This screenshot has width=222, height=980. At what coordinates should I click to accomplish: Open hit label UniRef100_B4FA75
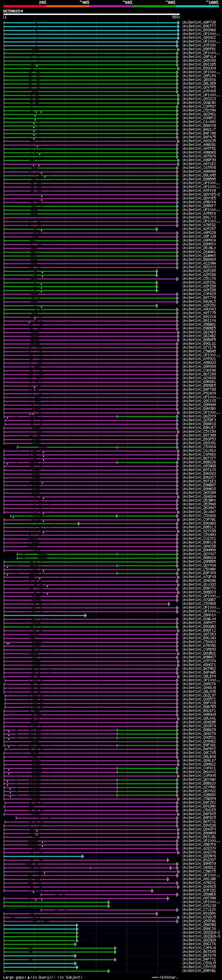[x=199, y=137]
